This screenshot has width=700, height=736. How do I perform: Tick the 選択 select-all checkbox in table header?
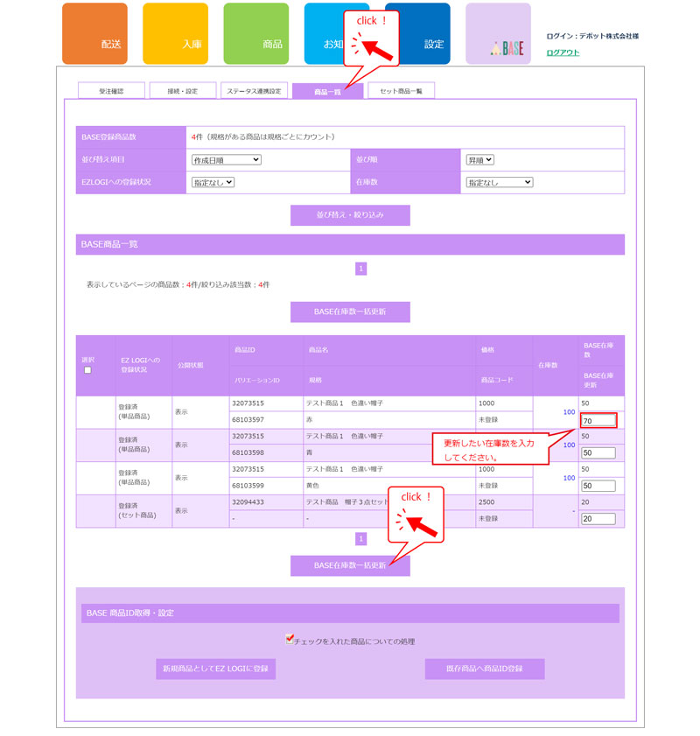tap(87, 370)
